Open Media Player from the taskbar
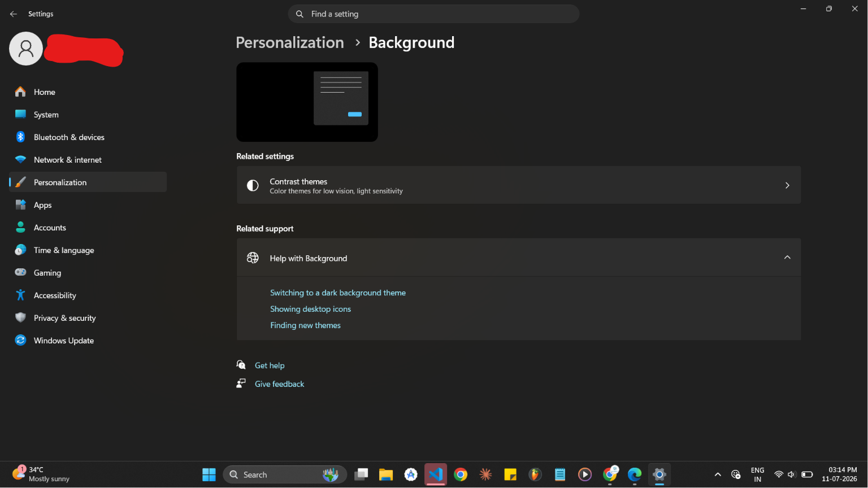Screen dimensions: 868x488 (x=585, y=474)
